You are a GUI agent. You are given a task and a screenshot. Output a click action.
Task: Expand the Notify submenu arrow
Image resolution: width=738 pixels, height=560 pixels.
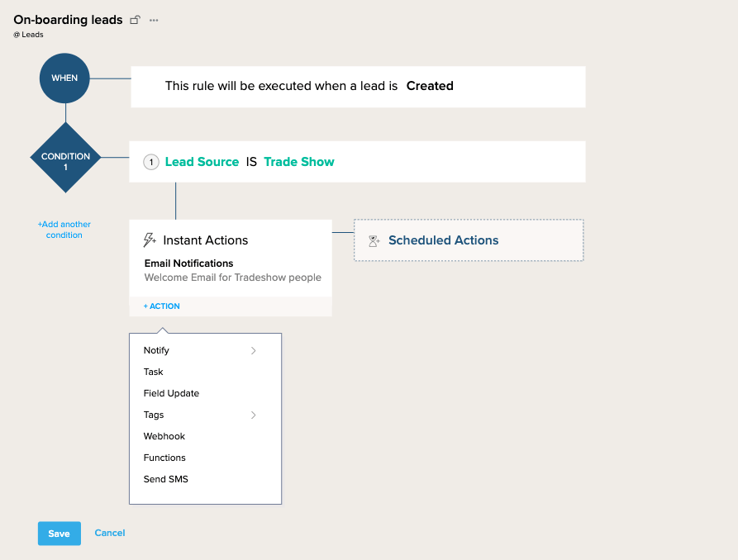pos(254,351)
